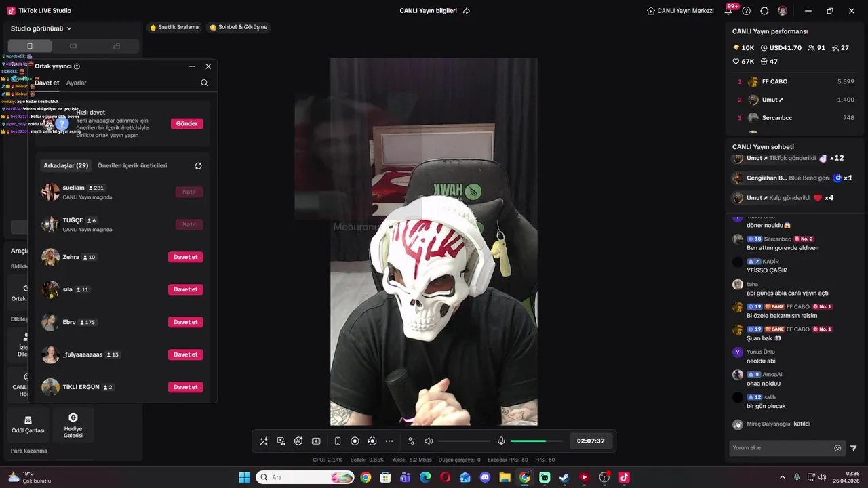Start recording with the record circle icon
Screen dimensions: 868x488
point(355,441)
